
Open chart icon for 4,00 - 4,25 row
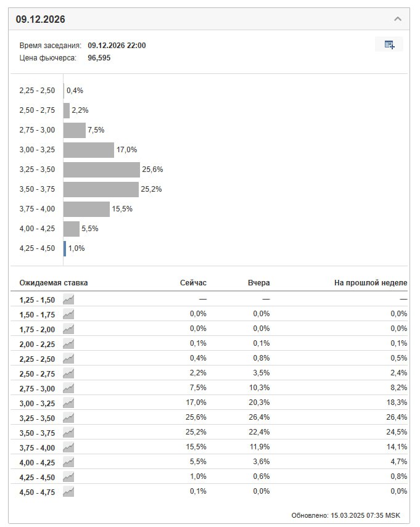(x=68, y=462)
